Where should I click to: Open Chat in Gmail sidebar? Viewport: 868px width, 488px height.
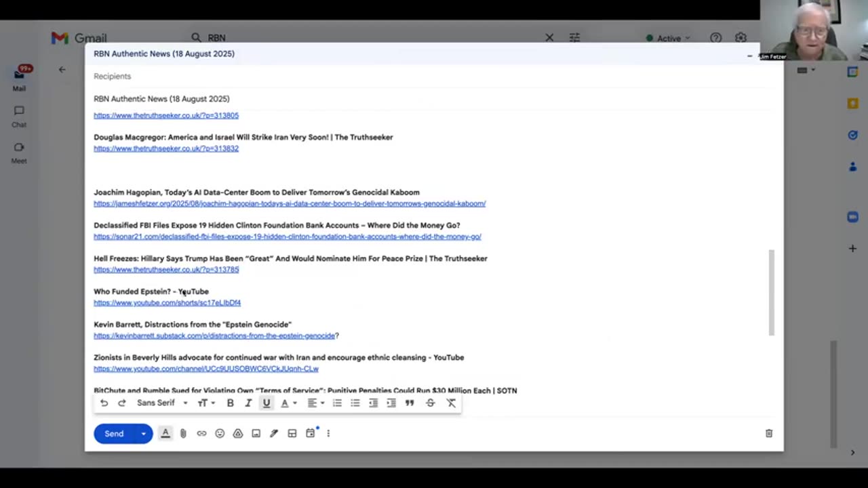click(x=19, y=116)
